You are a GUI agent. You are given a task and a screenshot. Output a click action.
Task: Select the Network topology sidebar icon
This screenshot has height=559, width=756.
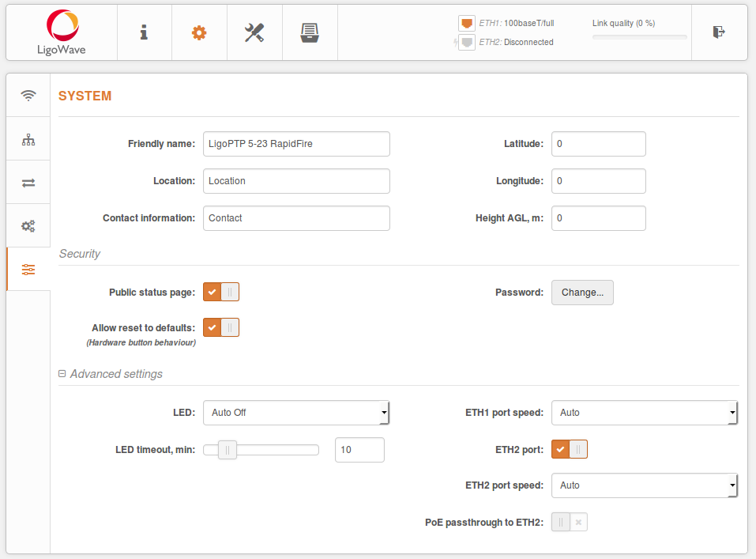28,138
